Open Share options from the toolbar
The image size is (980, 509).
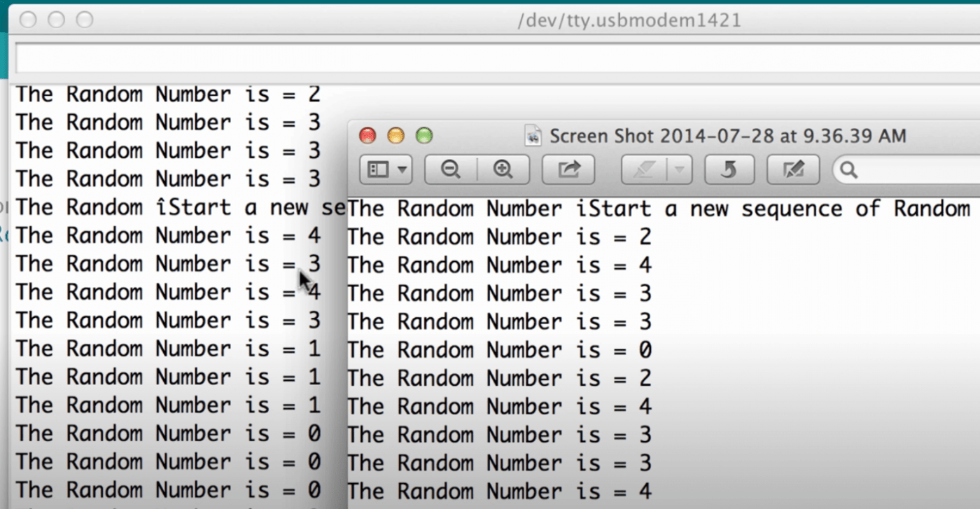pos(568,169)
